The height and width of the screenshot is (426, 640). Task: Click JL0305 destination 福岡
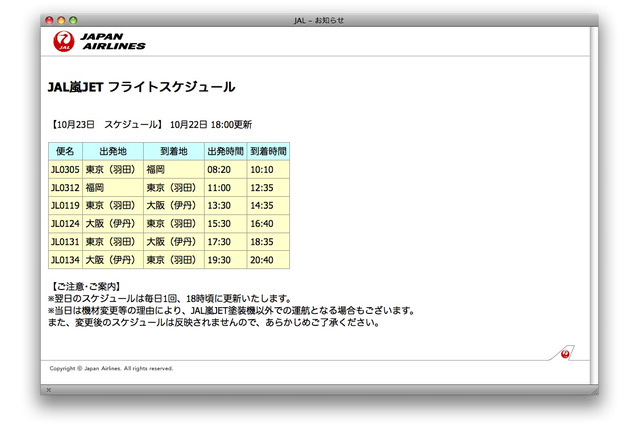click(x=156, y=170)
